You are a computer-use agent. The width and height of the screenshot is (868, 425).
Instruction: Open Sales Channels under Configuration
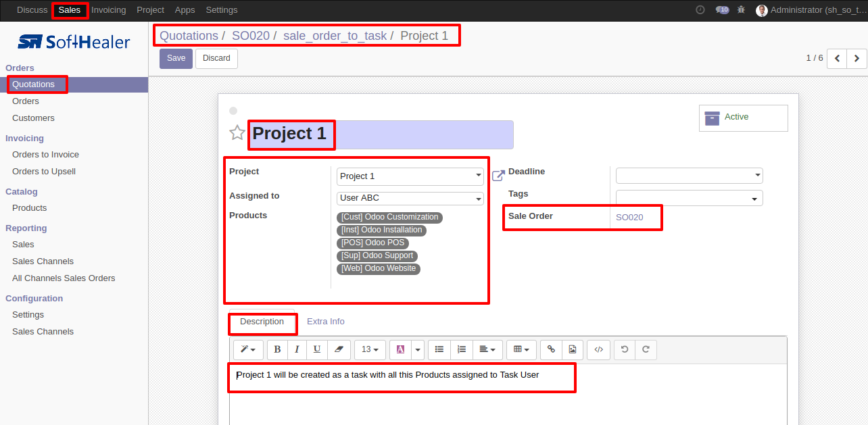(43, 332)
